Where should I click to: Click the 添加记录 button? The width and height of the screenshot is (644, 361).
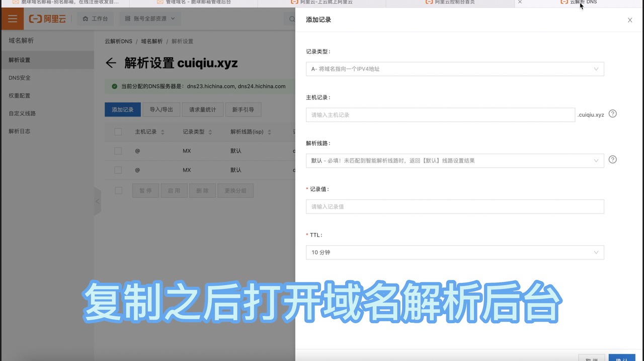(x=123, y=110)
